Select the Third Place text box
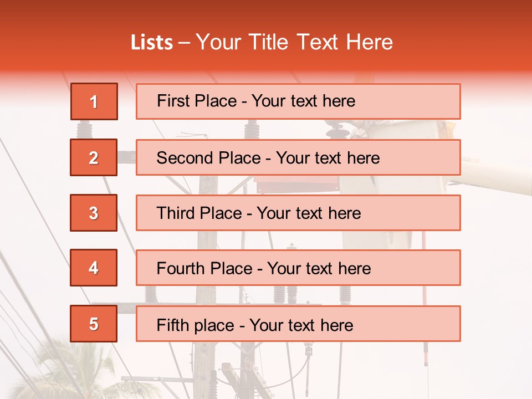The width and height of the screenshot is (532, 399). pyautogui.click(x=298, y=213)
